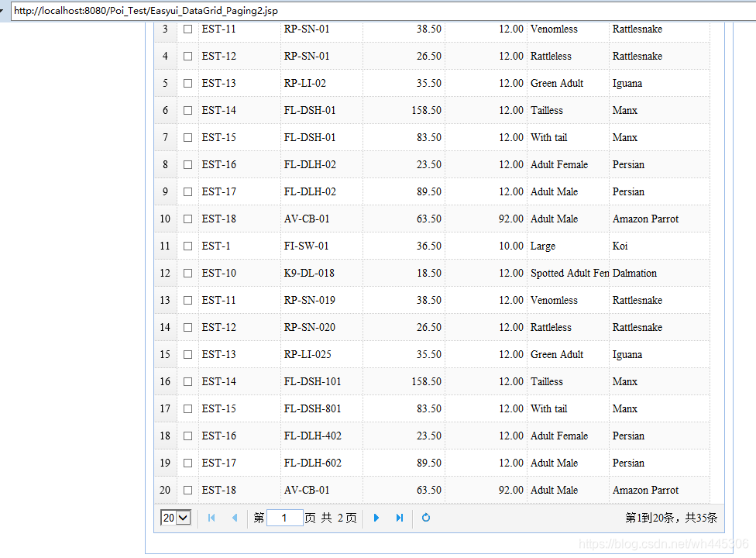Tick the row 19 checkbox

[188, 463]
